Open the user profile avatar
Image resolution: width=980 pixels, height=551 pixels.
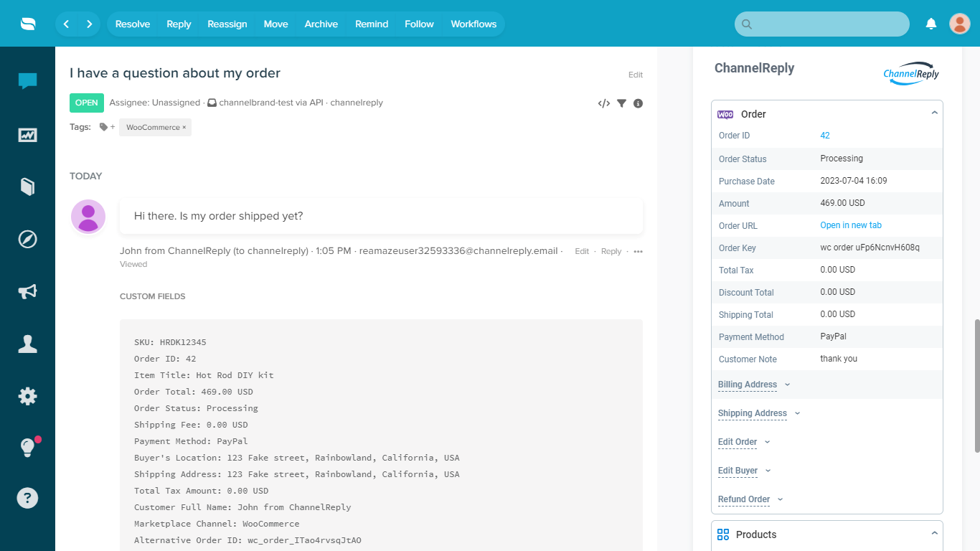(x=960, y=24)
